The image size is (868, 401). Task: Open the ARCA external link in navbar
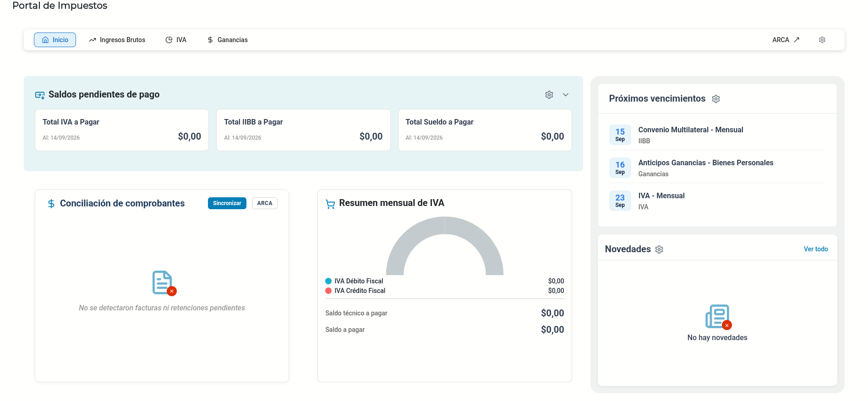[786, 40]
